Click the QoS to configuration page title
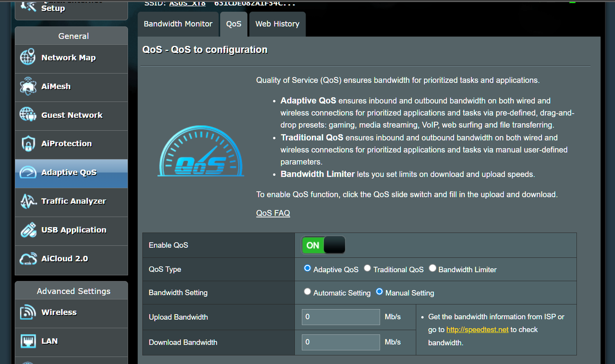The height and width of the screenshot is (364, 615). pos(205,49)
